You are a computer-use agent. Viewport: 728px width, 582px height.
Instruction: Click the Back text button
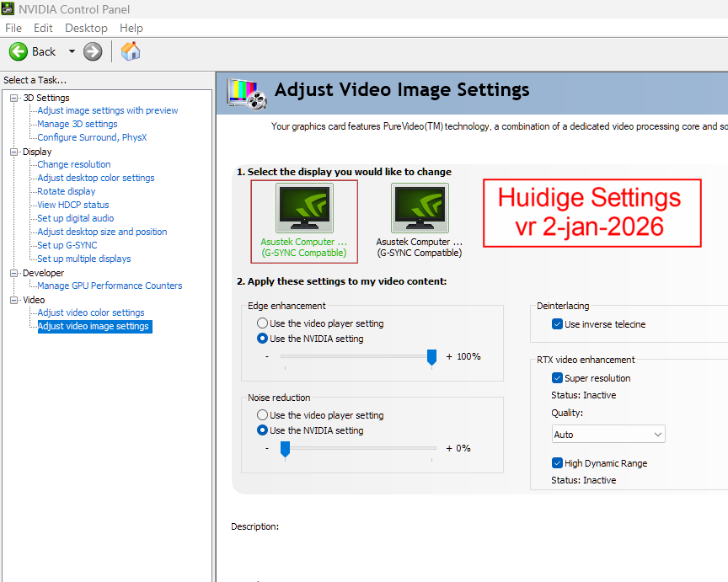(x=44, y=51)
